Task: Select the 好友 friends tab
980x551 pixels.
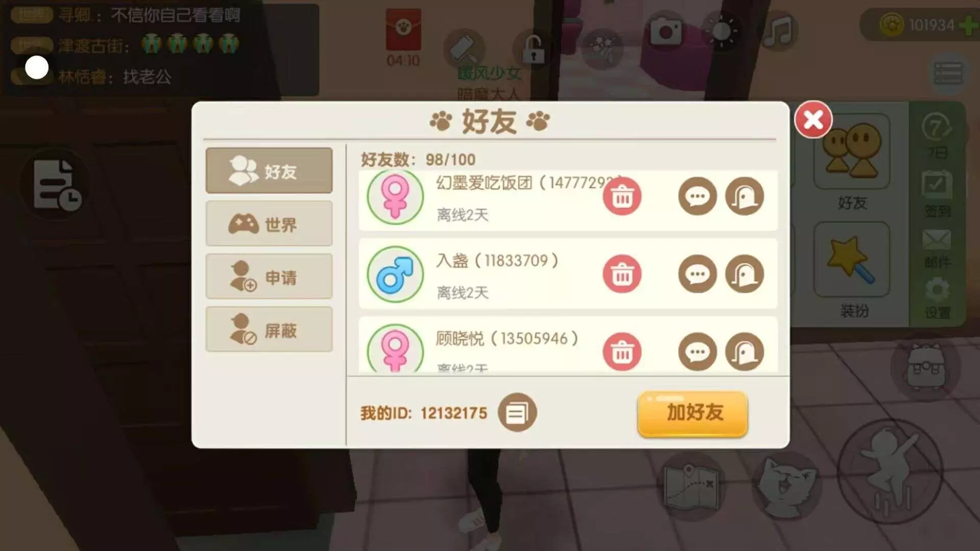Action: [269, 170]
